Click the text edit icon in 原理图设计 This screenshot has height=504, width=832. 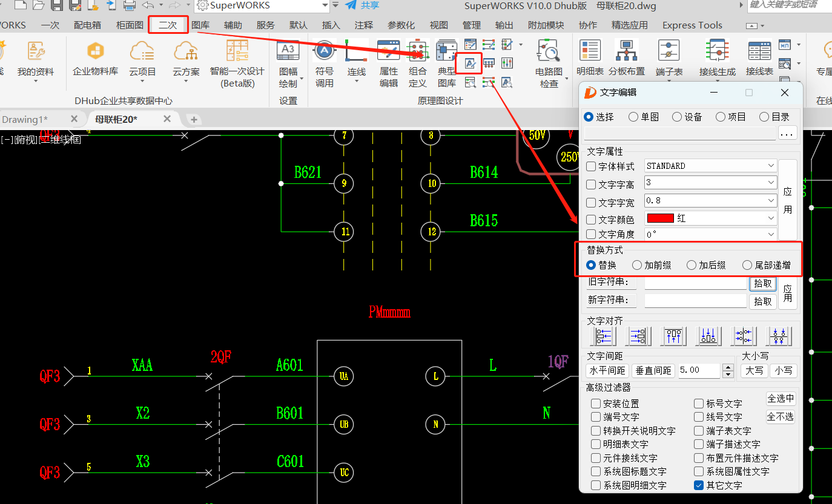470,63
